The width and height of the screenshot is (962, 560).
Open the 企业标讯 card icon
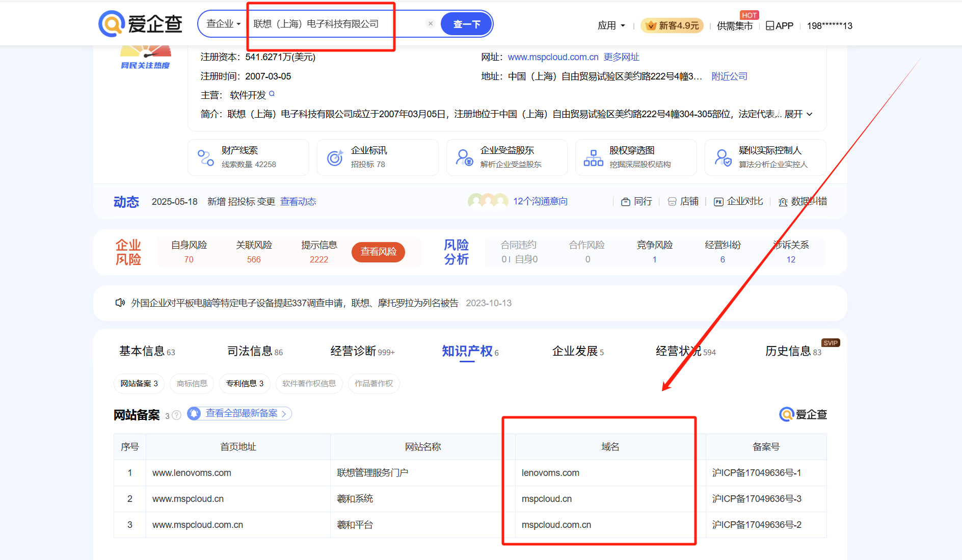click(x=335, y=157)
